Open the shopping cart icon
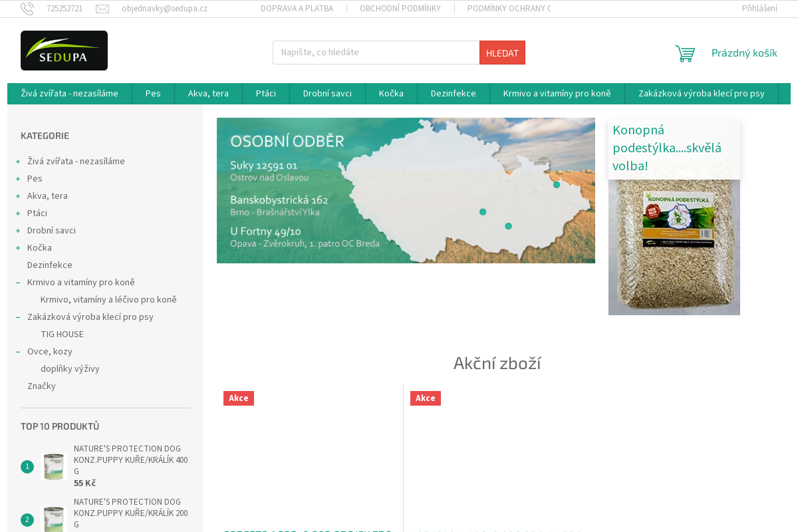Image resolution: width=798 pixels, height=532 pixels. point(685,53)
